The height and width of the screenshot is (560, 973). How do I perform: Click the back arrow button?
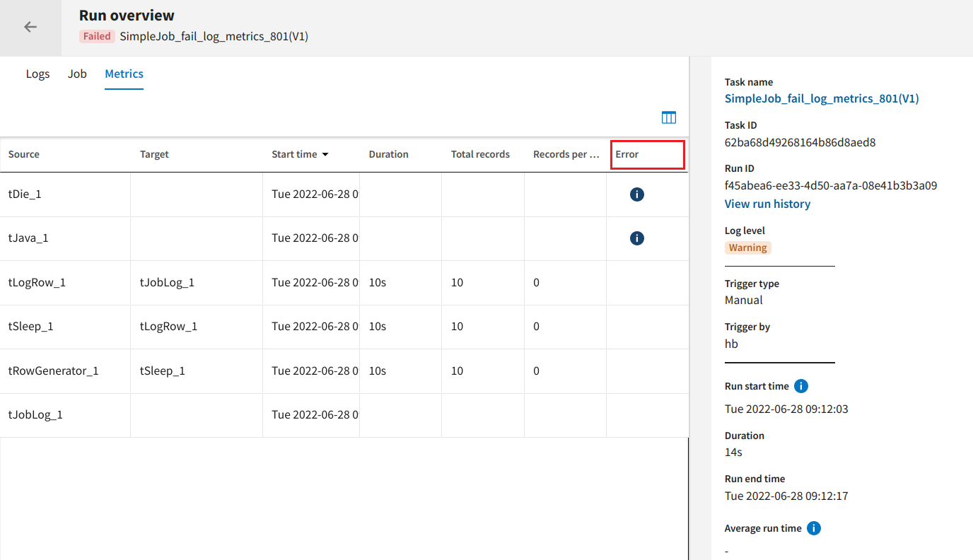pos(30,27)
